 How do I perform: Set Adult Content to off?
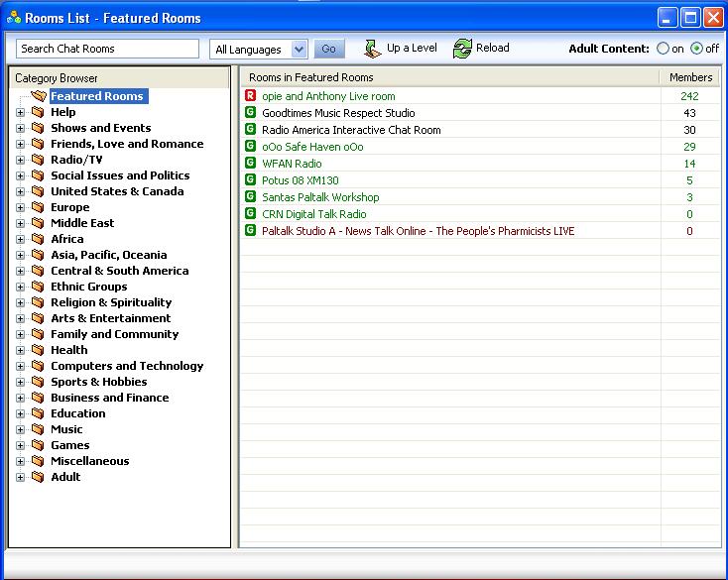tap(696, 49)
